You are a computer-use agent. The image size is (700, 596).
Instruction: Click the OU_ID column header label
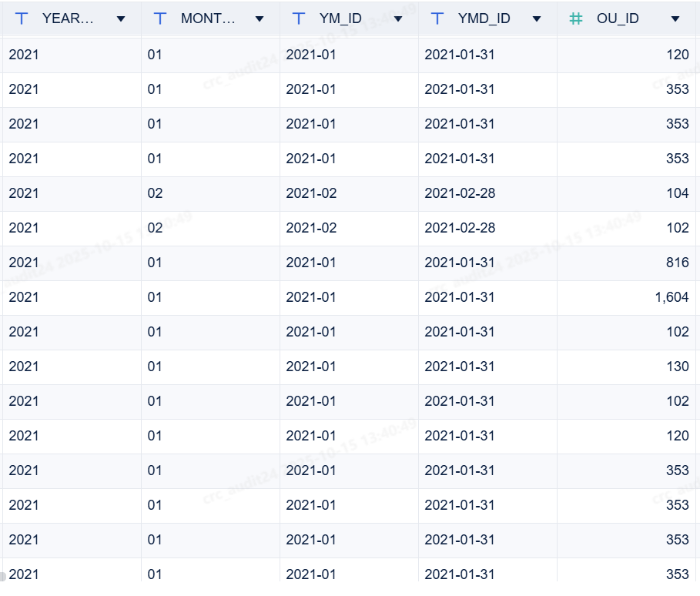[618, 18]
